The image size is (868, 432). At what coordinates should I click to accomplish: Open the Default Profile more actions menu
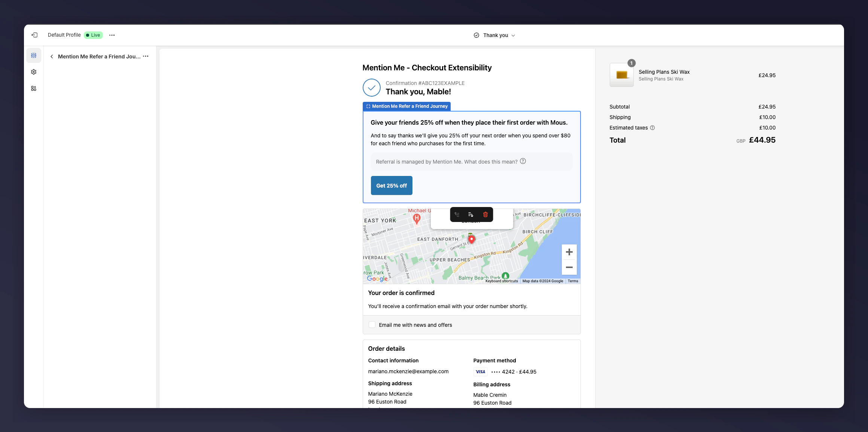point(112,35)
